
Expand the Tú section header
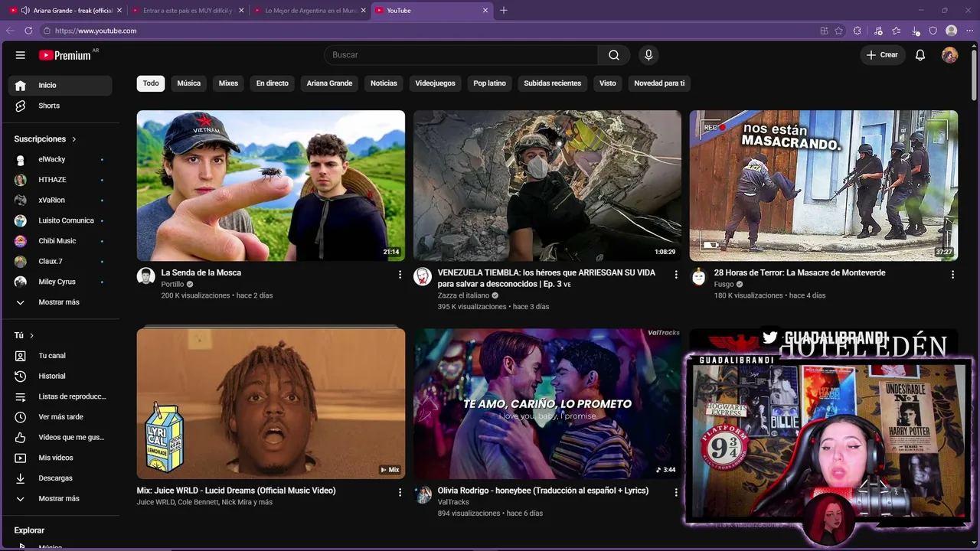tap(24, 335)
